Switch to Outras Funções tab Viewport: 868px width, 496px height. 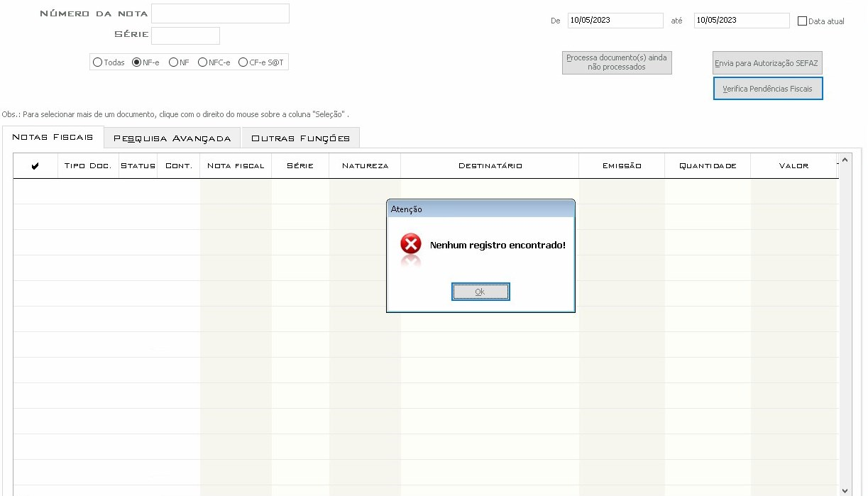301,138
